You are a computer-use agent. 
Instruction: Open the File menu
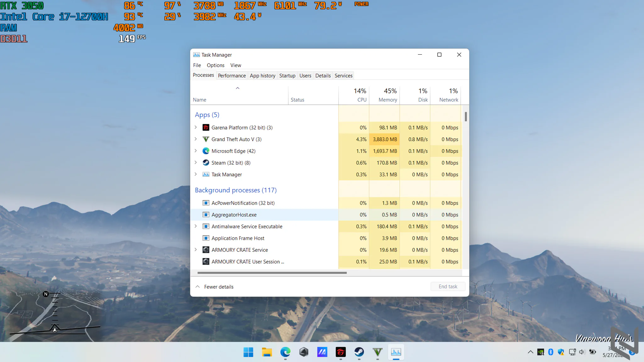point(197,65)
